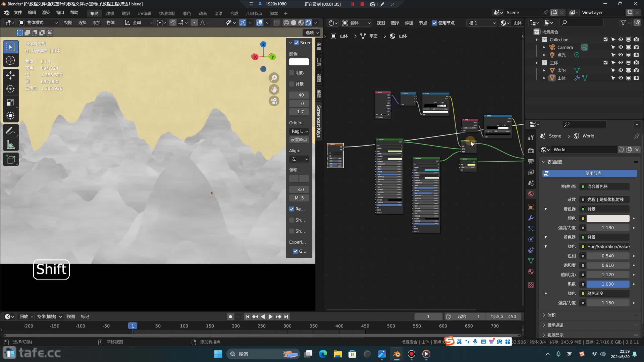Select the Rotate tool
644x362 pixels.
pyautogui.click(x=11, y=89)
